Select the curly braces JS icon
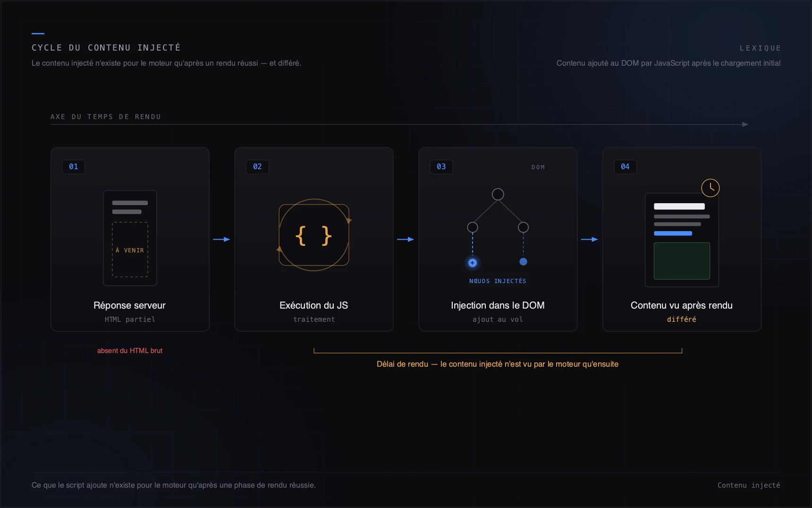The height and width of the screenshot is (508, 812). click(313, 235)
